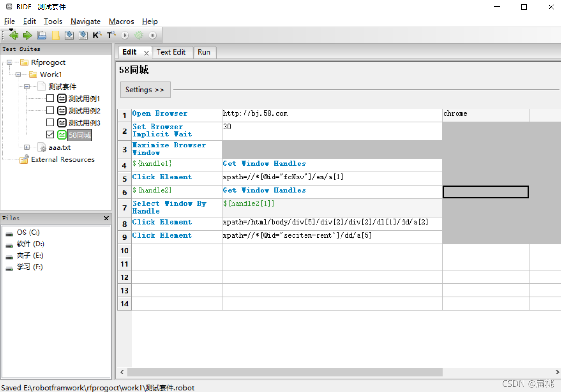Select the External Resources node

pyautogui.click(x=63, y=159)
